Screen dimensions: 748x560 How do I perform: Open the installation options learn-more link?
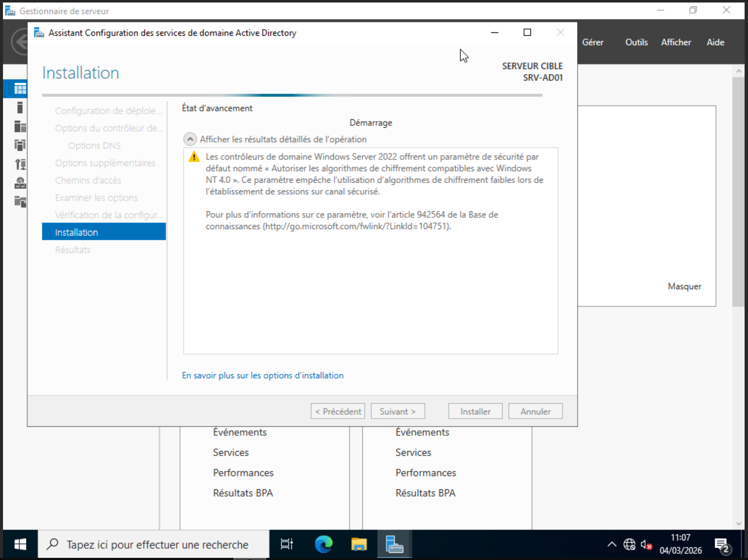point(263,376)
